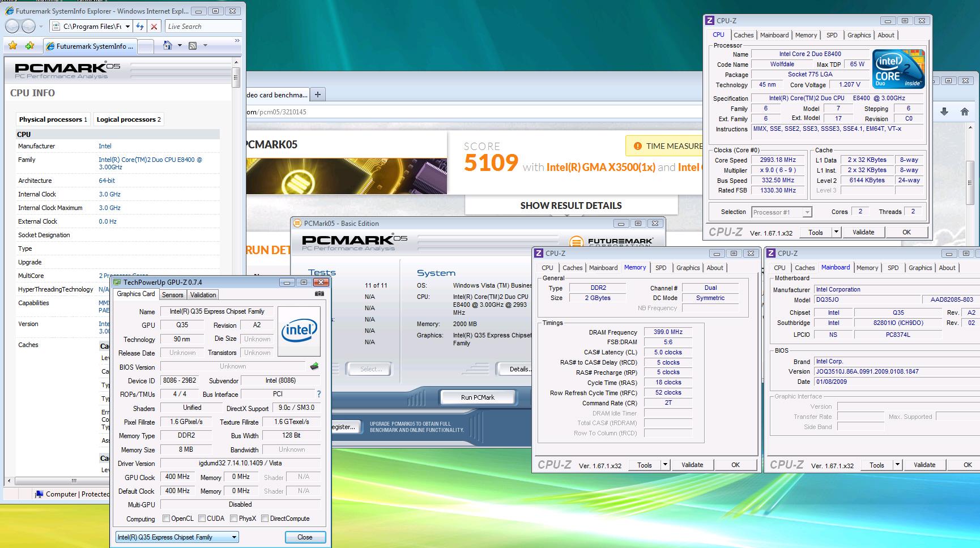Expand Tools dropdown arrow in CPU-Z Mainboard window
The image size is (980, 548).
pos(897,465)
